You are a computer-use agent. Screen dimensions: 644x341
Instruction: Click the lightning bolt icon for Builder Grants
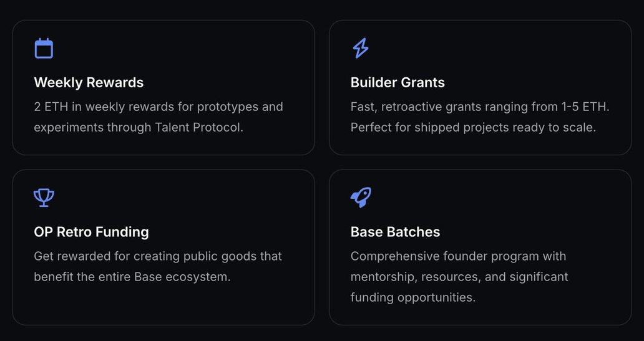[x=361, y=49]
